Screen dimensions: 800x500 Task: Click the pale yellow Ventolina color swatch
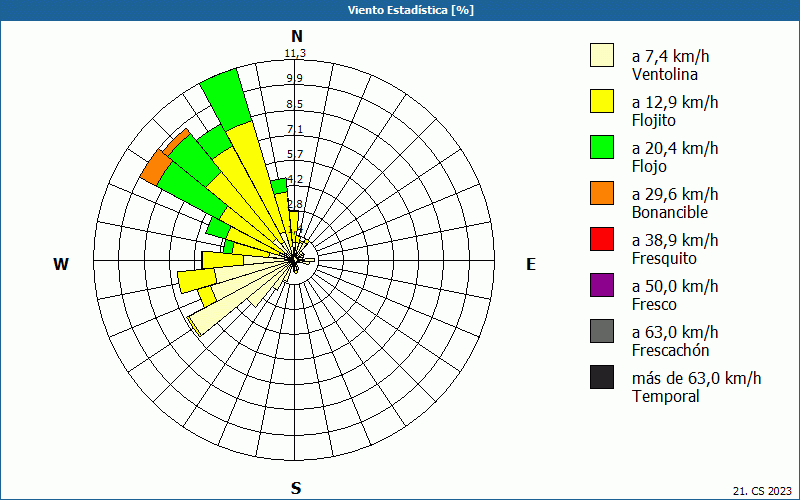(x=602, y=55)
